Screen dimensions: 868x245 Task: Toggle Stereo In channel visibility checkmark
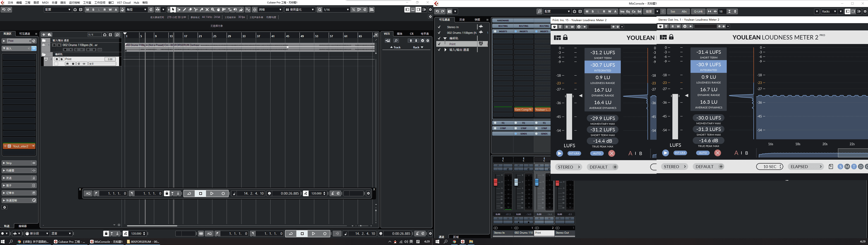click(x=439, y=27)
